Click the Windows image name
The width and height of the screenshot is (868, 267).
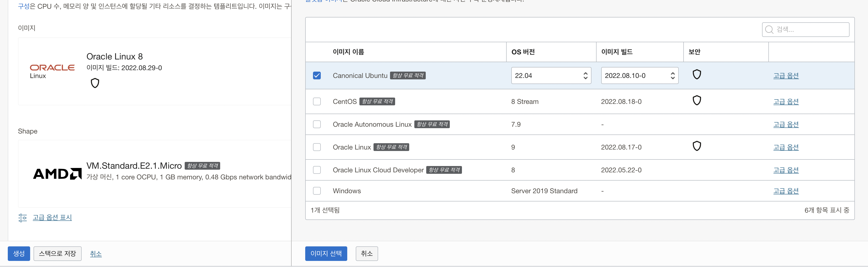pos(347,191)
